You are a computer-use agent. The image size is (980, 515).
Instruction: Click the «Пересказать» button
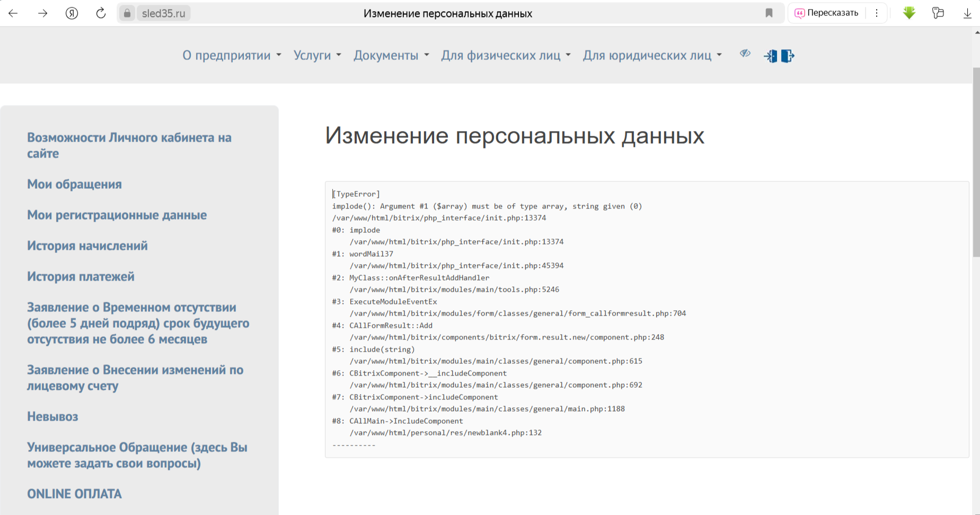click(x=827, y=13)
